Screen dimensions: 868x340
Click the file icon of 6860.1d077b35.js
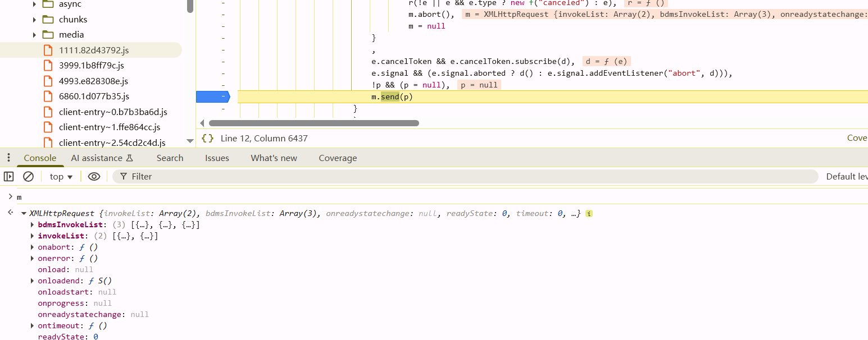pyautogui.click(x=48, y=97)
